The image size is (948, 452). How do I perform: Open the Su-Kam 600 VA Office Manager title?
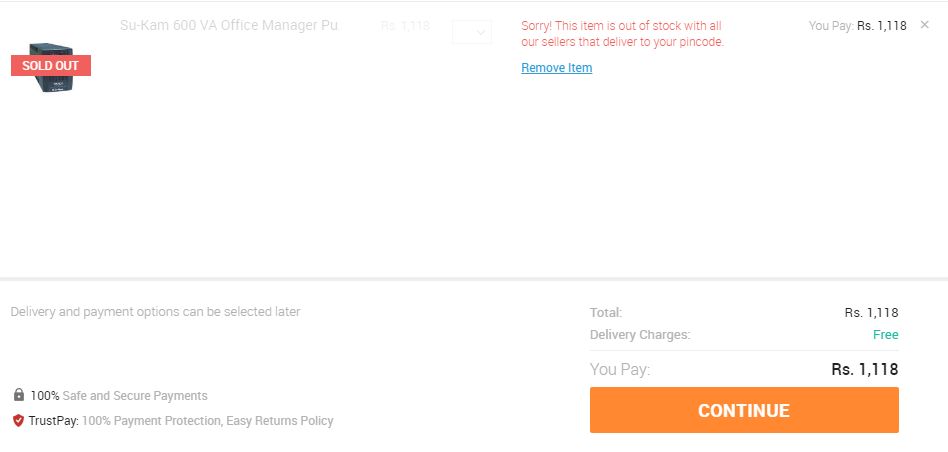[231, 25]
